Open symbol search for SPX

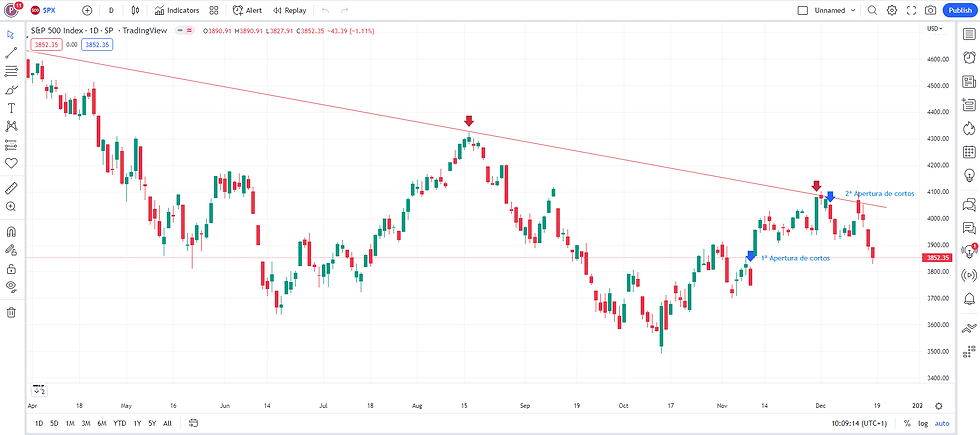[42, 11]
